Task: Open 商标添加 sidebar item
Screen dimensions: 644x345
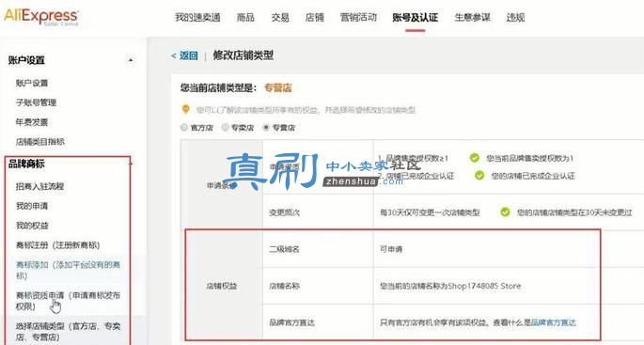Action: point(69,270)
